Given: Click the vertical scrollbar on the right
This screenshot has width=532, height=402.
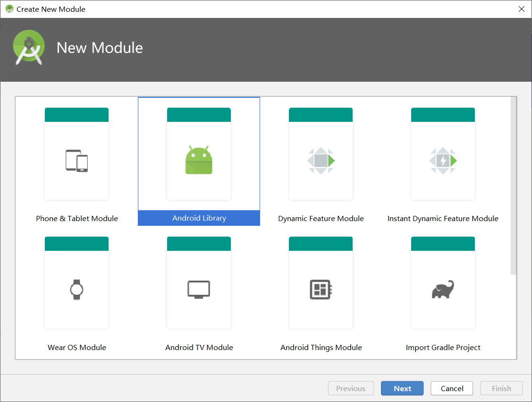Looking at the screenshot, I should (x=514, y=184).
